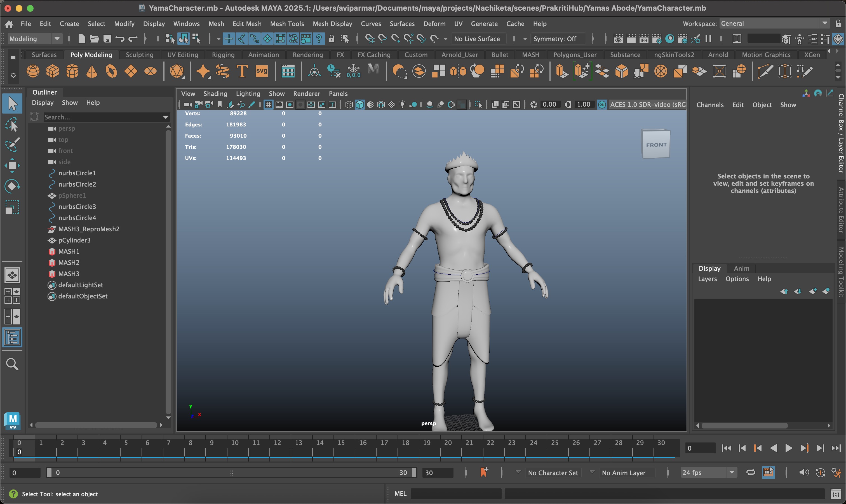Select the Rotate tool in toolbox

pyautogui.click(x=12, y=186)
